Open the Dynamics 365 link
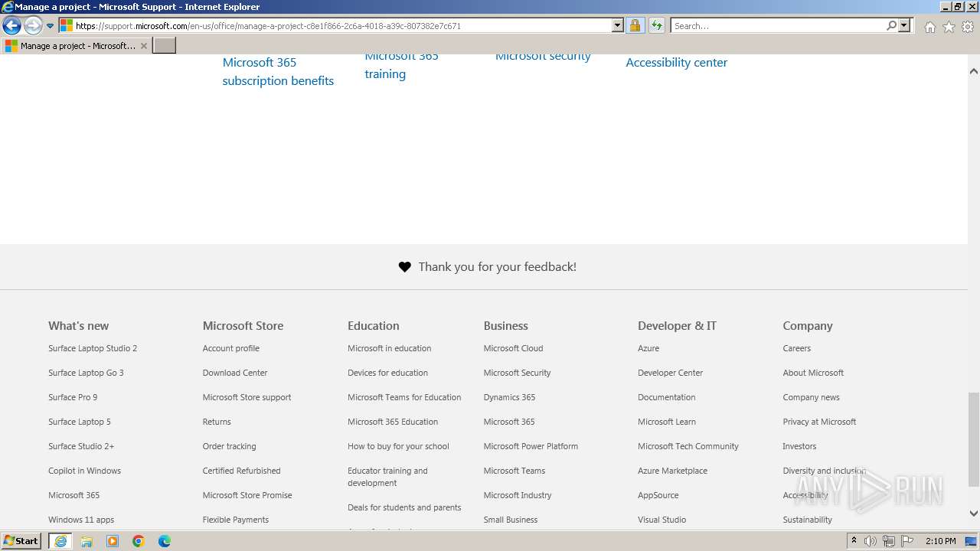Screen dimensions: 980x551 (509, 397)
